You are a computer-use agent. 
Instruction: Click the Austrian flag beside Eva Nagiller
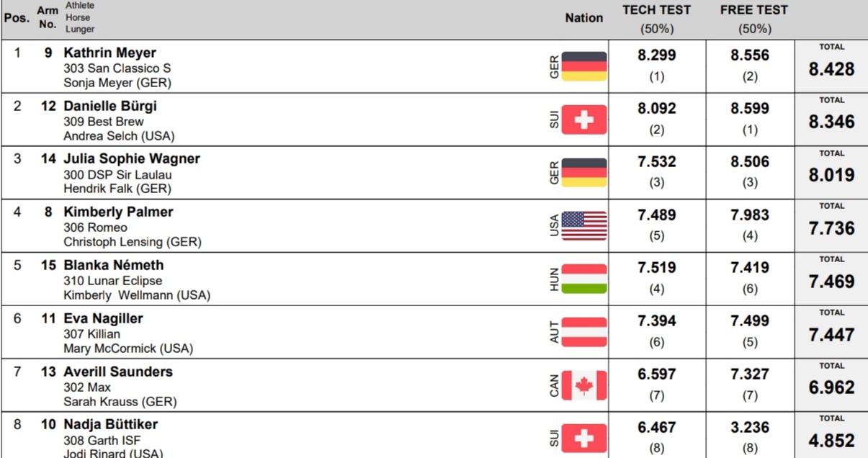click(x=584, y=333)
